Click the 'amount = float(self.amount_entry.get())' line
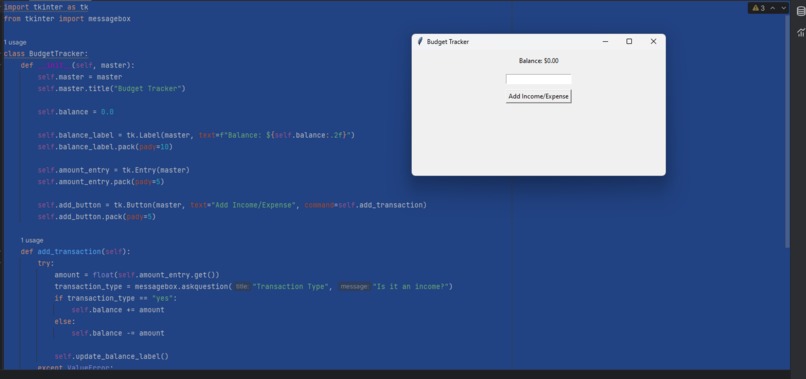Screen dimensions: 806x379 pyautogui.click(x=137, y=275)
